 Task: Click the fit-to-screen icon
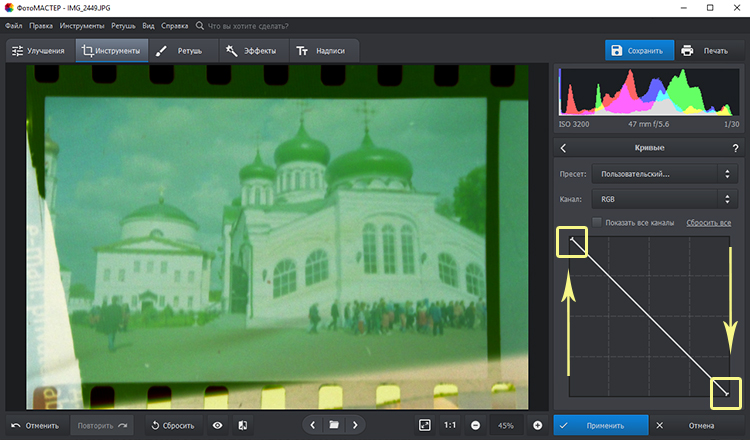point(424,425)
